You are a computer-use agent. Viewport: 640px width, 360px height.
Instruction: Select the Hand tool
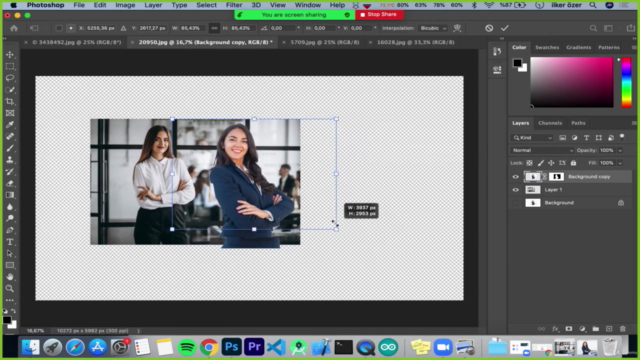pyautogui.click(x=10, y=277)
